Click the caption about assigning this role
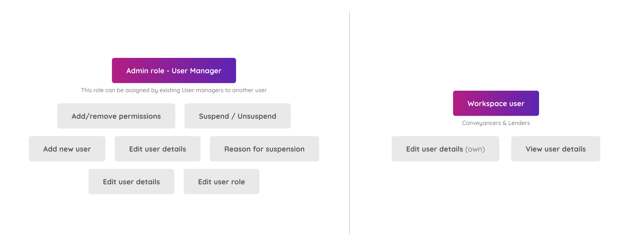The width and height of the screenshot is (644, 246). click(x=174, y=90)
